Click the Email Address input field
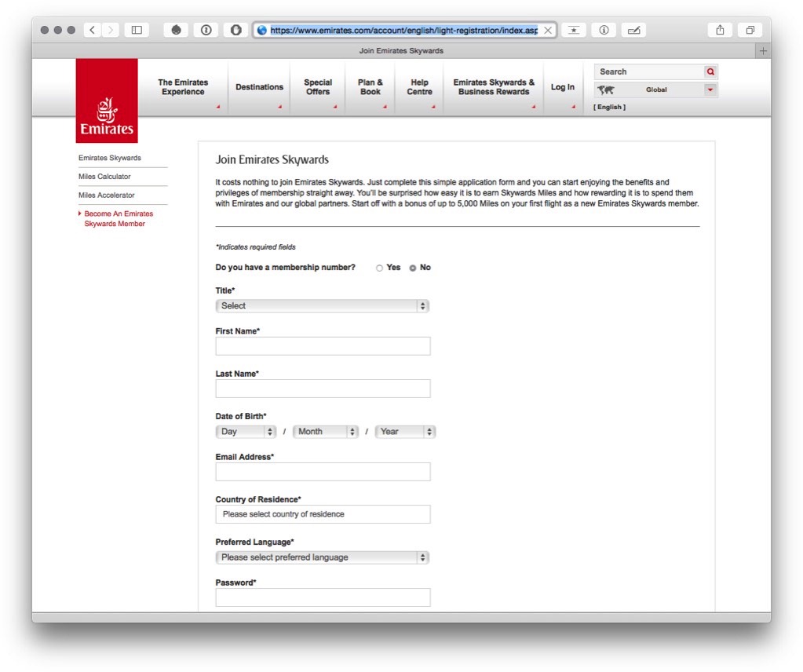803x672 pixels. (x=323, y=472)
